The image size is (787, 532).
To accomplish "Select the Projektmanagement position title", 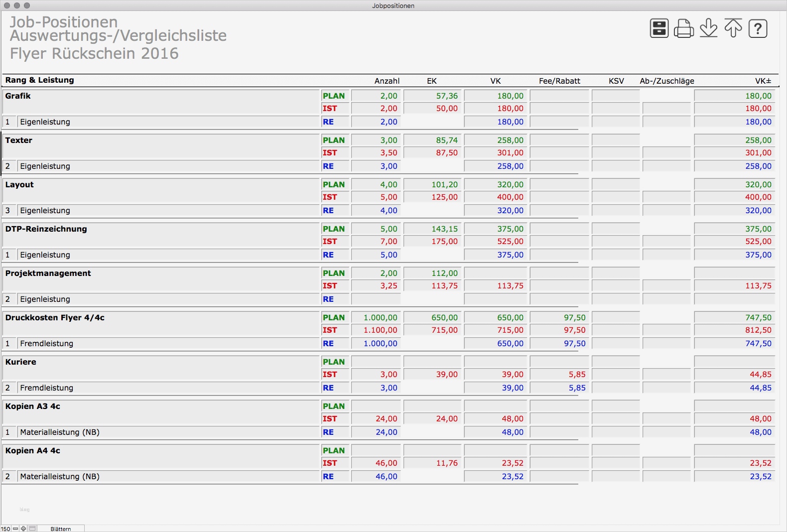I will (48, 273).
